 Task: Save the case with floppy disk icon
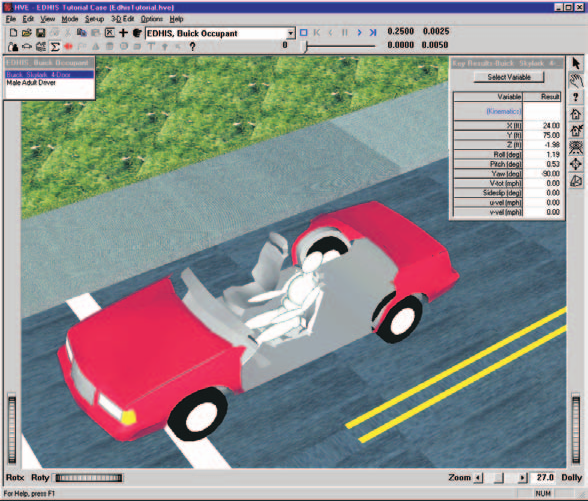[x=40, y=33]
